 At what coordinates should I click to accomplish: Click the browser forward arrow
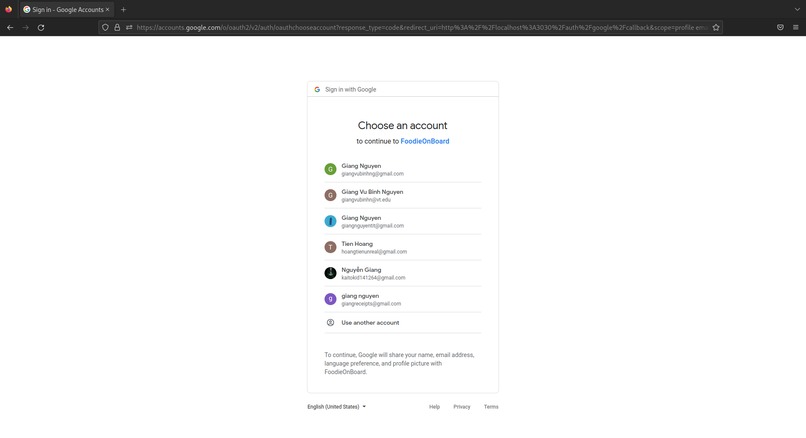[x=26, y=27]
